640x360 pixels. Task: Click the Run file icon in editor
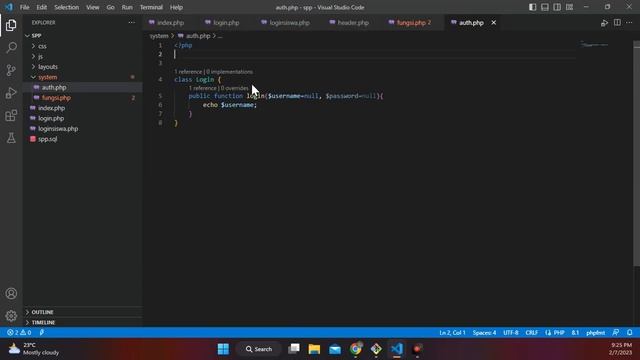(604, 23)
